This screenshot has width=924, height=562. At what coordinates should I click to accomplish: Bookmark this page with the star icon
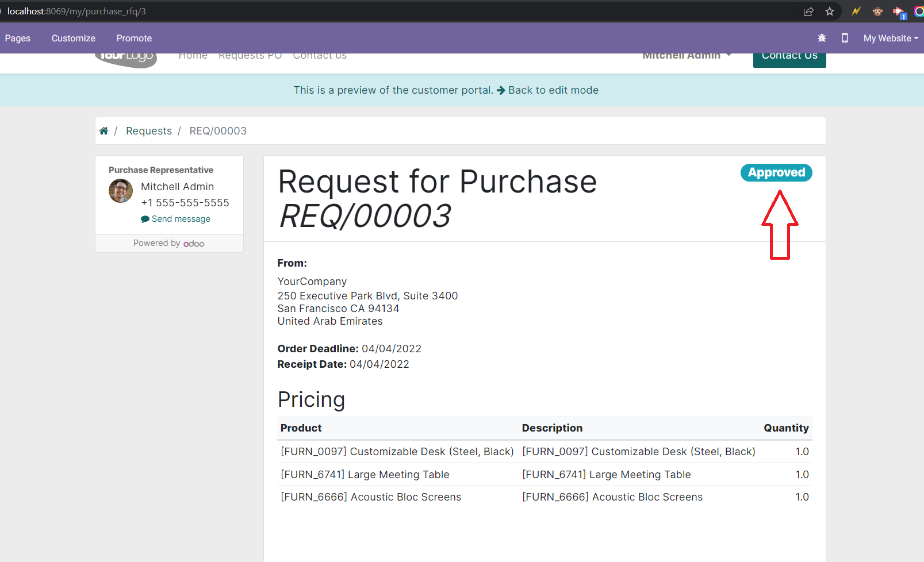click(830, 11)
